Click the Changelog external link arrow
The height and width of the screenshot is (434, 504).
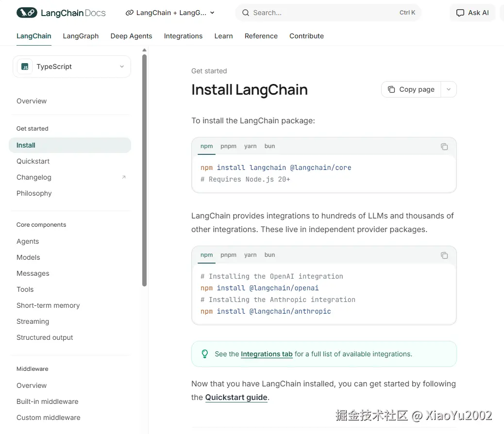[124, 177]
